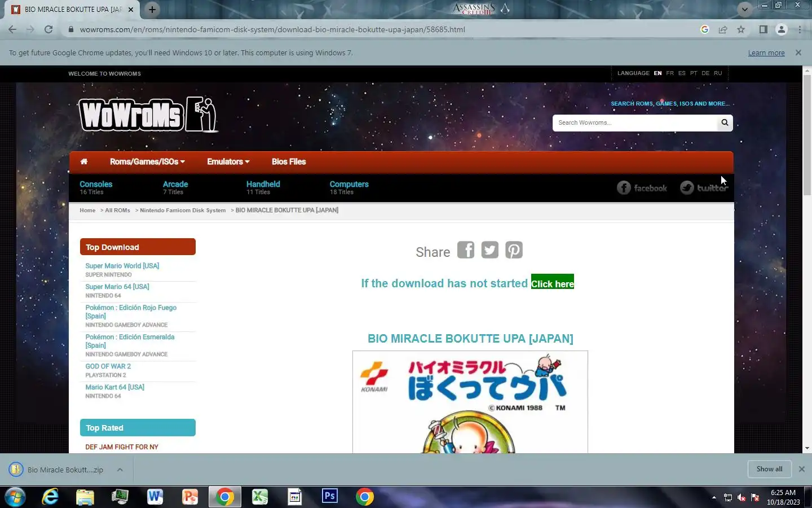
Task: Switch language to FR
Action: [670, 73]
